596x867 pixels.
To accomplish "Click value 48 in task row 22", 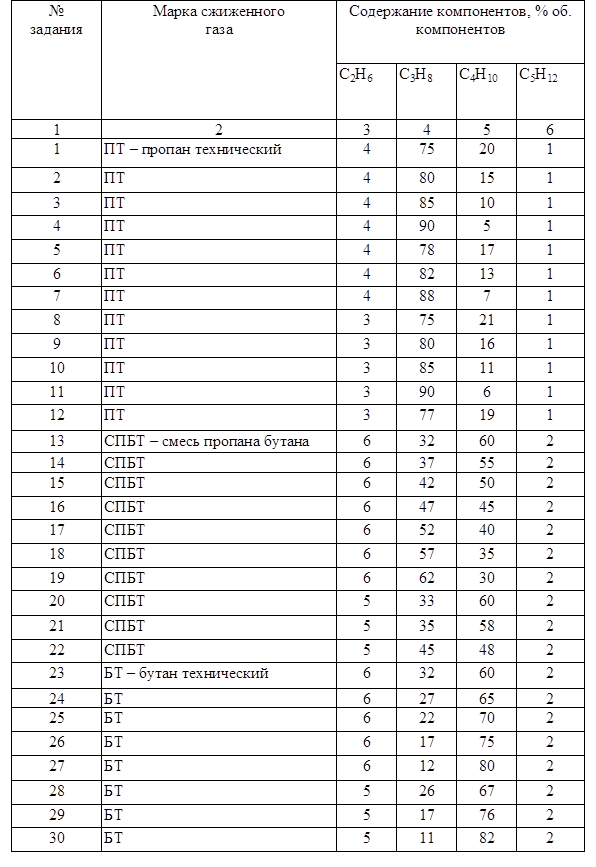I will (487, 650).
